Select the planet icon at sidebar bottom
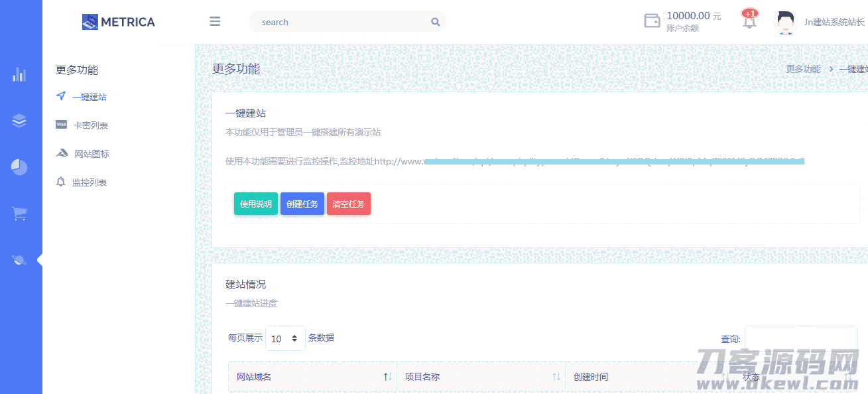 (x=20, y=259)
